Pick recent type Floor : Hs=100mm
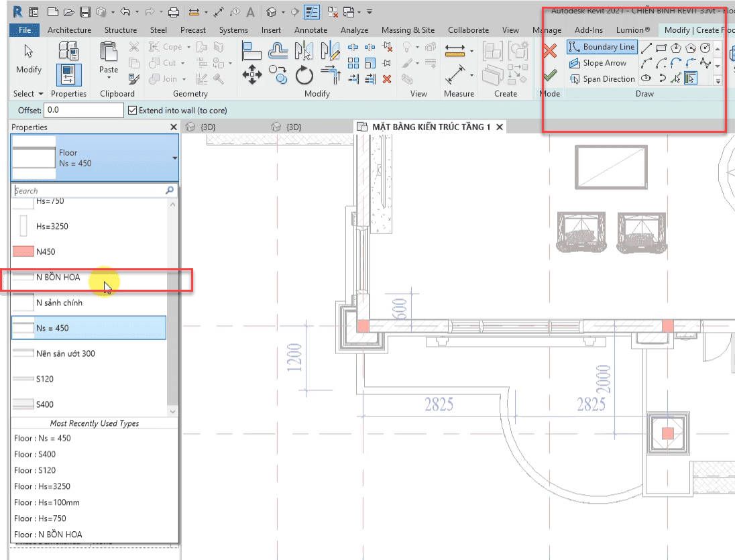This screenshot has height=560, width=735. [x=47, y=502]
